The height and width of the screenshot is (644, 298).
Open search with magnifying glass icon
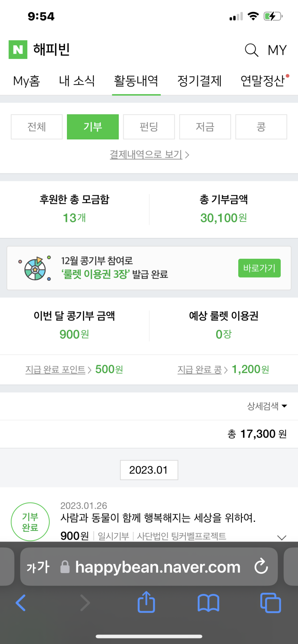[251, 50]
